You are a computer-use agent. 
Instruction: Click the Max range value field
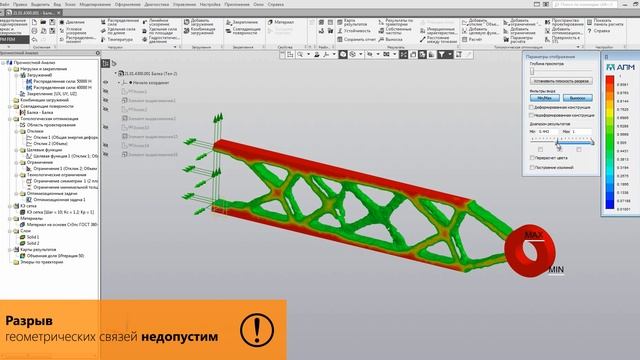[x=581, y=131]
